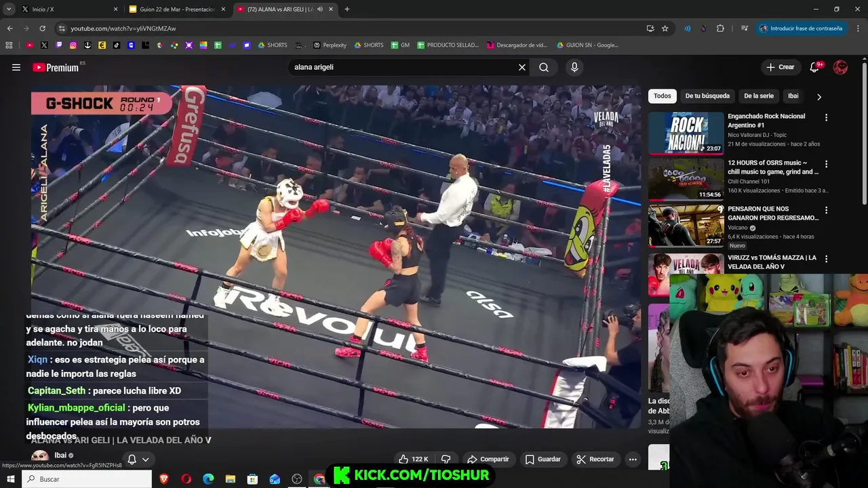The image size is (868, 488).
Task: Click Introducir frase de contraseña profile button
Action: [x=801, y=28]
